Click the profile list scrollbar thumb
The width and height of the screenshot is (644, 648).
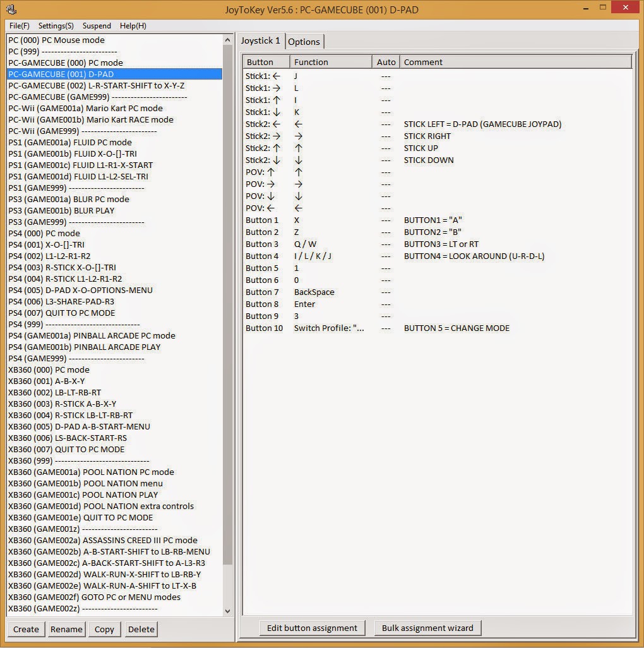tap(228, 304)
